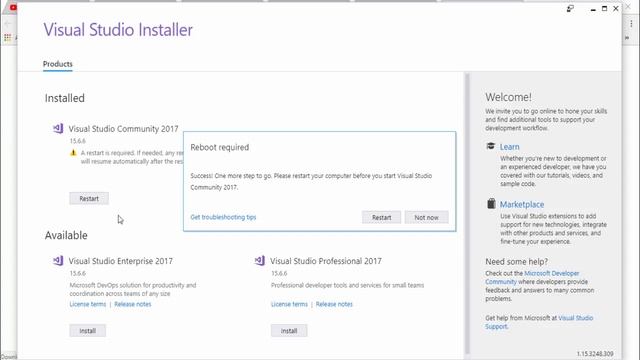This screenshot has width=640, height=360.
Task: Maximize the Visual Studio Installer window
Action: pyautogui.click(x=604, y=9)
